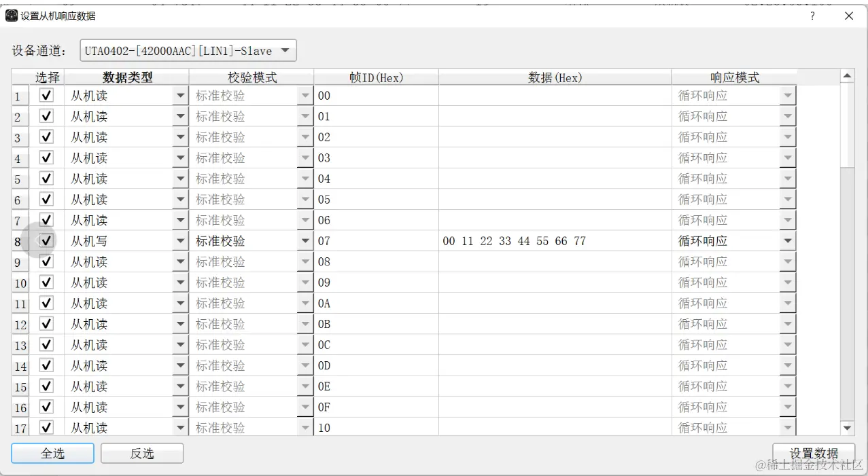Click the 数据类型 column header
868x476 pixels.
(127, 77)
